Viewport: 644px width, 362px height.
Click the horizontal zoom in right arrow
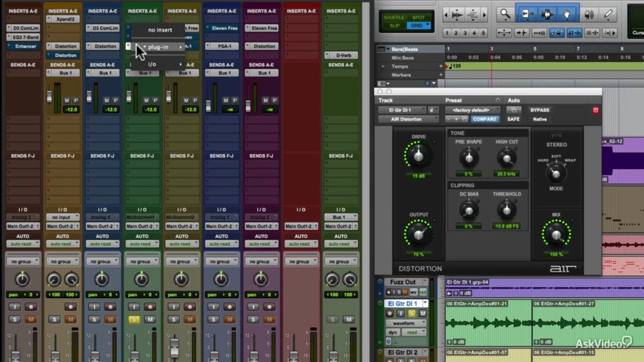click(x=484, y=15)
